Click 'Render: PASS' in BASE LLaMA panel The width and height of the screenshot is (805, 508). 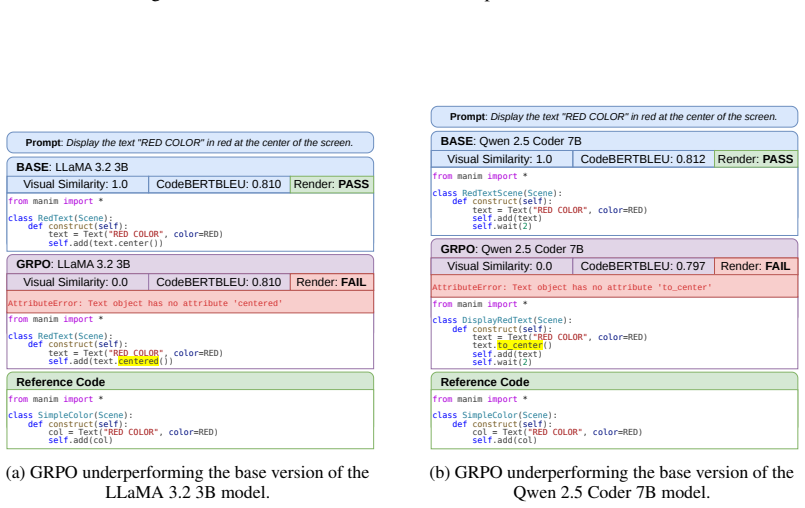[332, 184]
